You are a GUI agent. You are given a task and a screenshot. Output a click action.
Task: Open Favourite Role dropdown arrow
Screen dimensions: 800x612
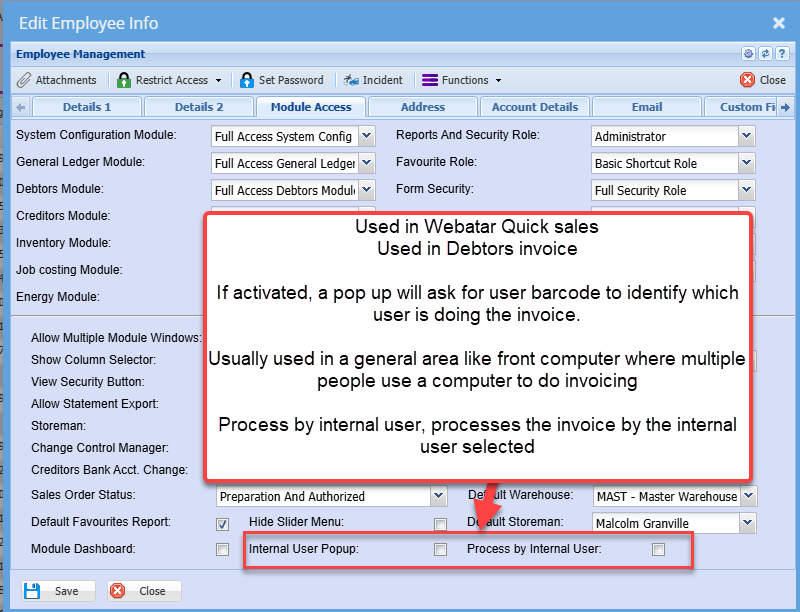[x=746, y=163]
